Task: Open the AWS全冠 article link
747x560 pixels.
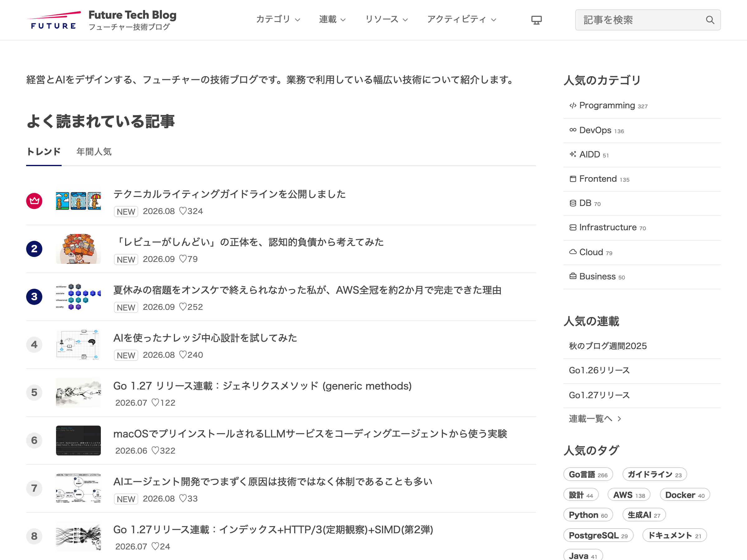Action: 307,290
